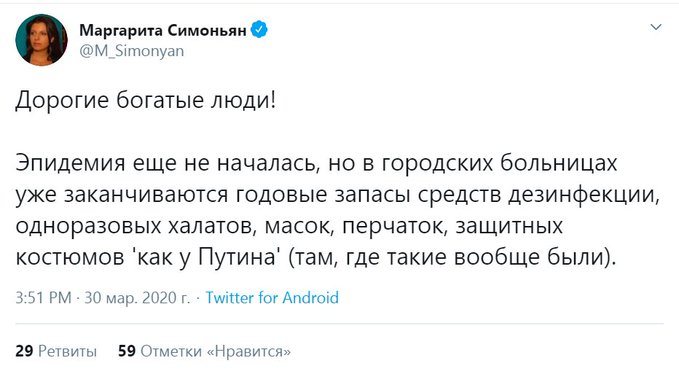Click the line starting 'одноразовых халатов, масок'
The width and height of the screenshot is (679, 374).
click(289, 226)
